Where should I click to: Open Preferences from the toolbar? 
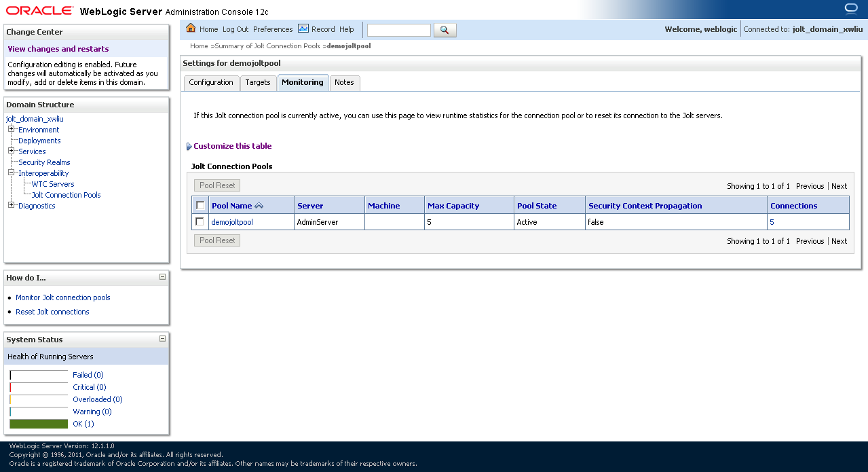pos(273,29)
